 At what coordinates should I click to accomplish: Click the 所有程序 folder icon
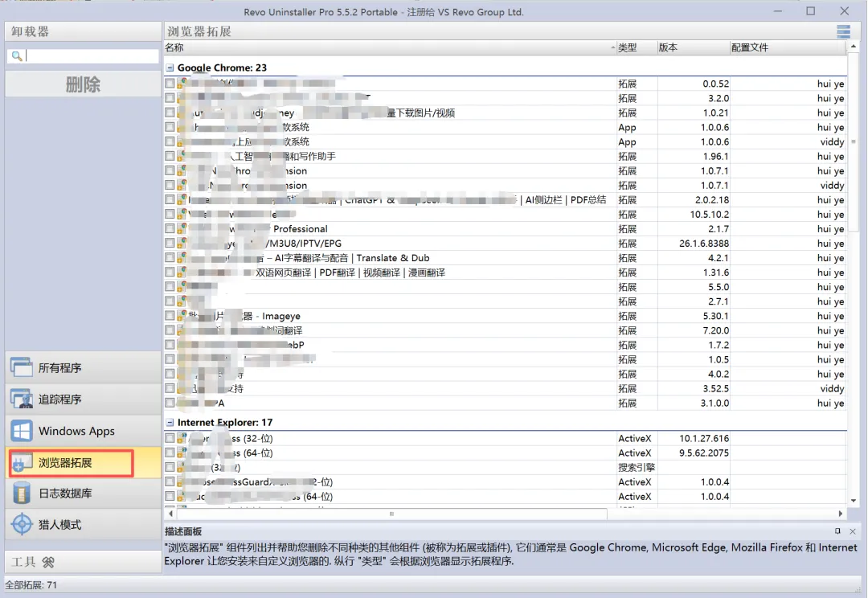(x=22, y=367)
